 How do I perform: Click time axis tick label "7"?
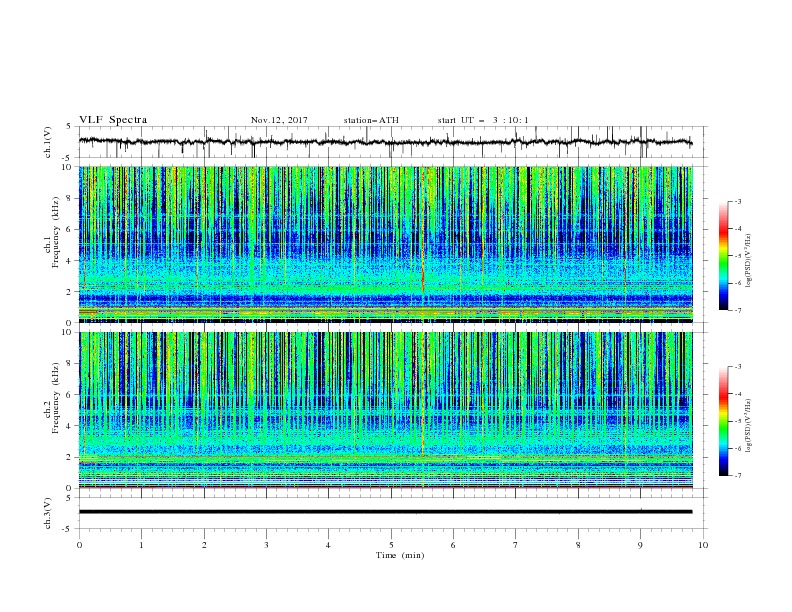pyautogui.click(x=516, y=545)
